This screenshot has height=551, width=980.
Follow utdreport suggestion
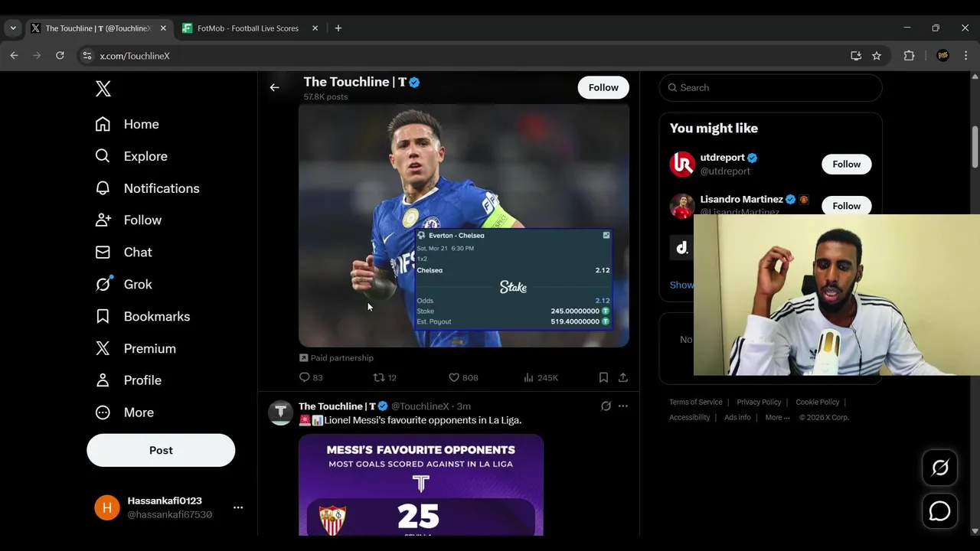click(x=847, y=165)
